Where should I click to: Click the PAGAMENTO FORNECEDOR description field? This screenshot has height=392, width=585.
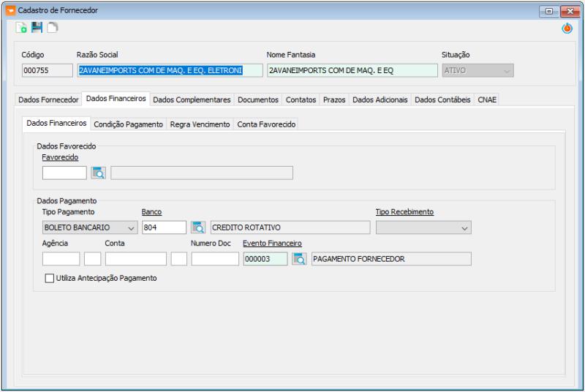[391, 259]
